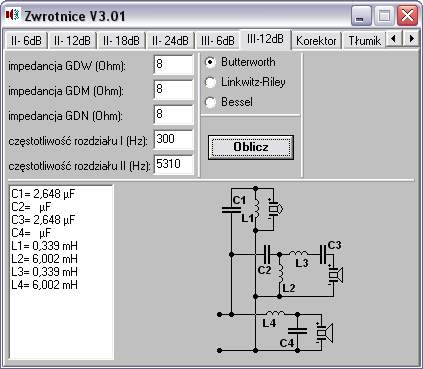Click the L4 inductor in the schematic
The image size is (423, 369).
pyautogui.click(x=275, y=313)
